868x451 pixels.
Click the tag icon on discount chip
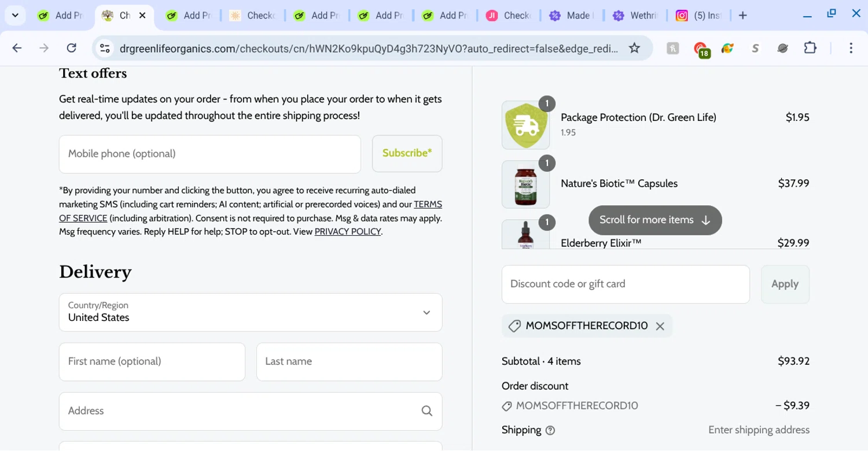(514, 326)
